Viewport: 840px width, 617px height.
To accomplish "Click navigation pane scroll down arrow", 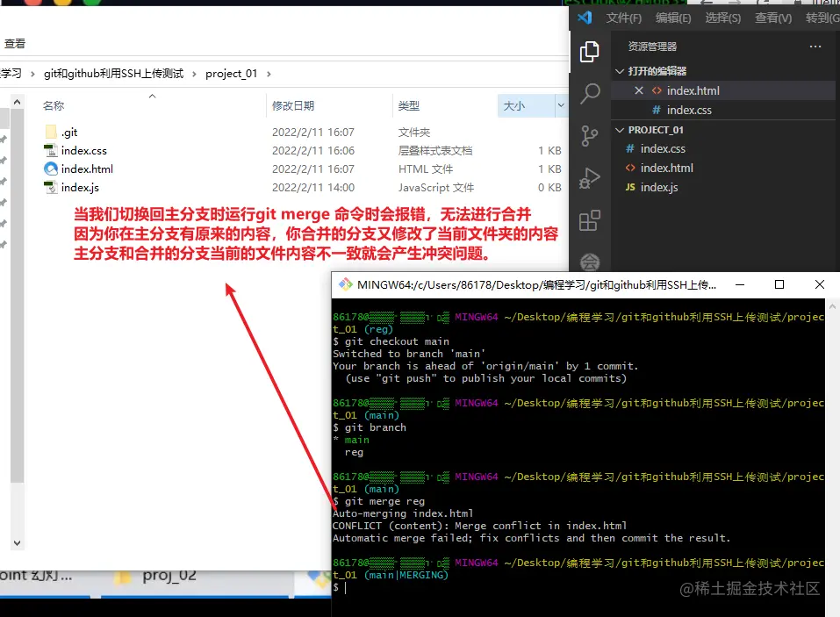I will 18,542.
